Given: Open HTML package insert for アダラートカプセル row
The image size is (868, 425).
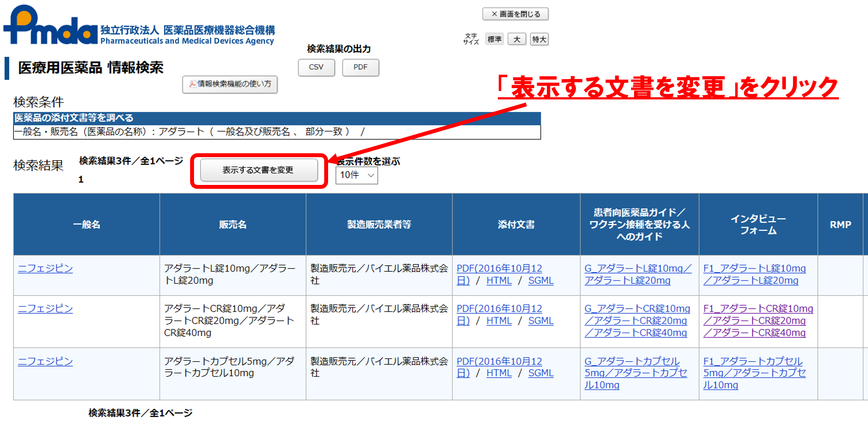Looking at the screenshot, I should pyautogui.click(x=499, y=373).
